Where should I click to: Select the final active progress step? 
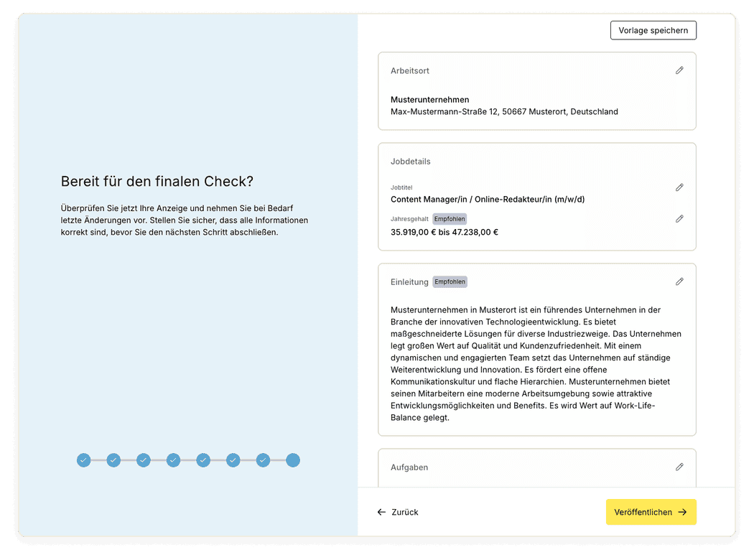(x=293, y=460)
